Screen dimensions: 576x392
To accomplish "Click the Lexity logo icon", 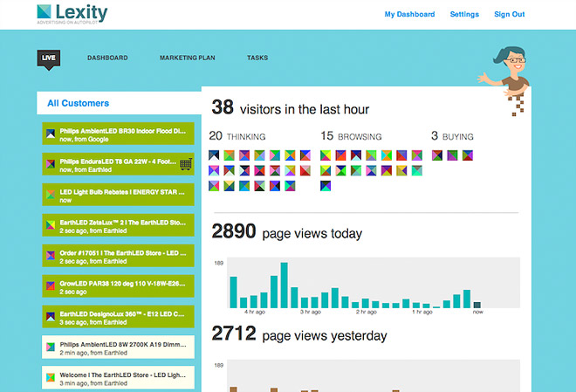I will (x=45, y=11).
